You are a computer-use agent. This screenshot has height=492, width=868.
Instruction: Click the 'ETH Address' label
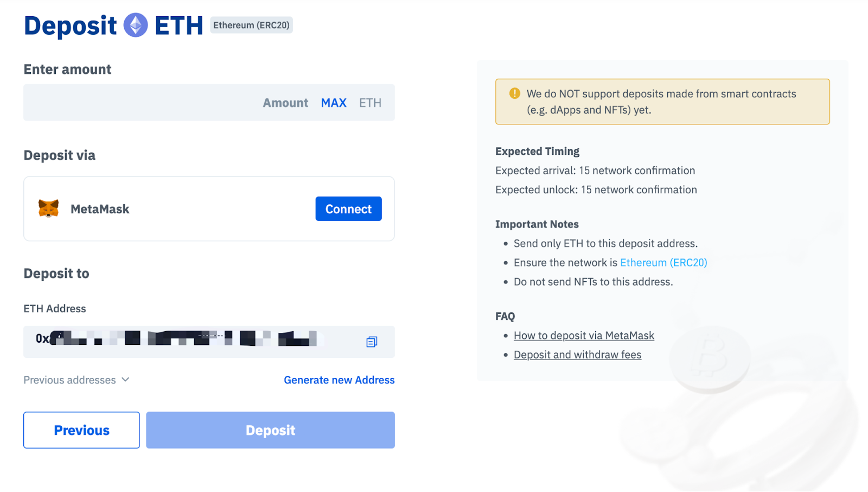pos(55,308)
